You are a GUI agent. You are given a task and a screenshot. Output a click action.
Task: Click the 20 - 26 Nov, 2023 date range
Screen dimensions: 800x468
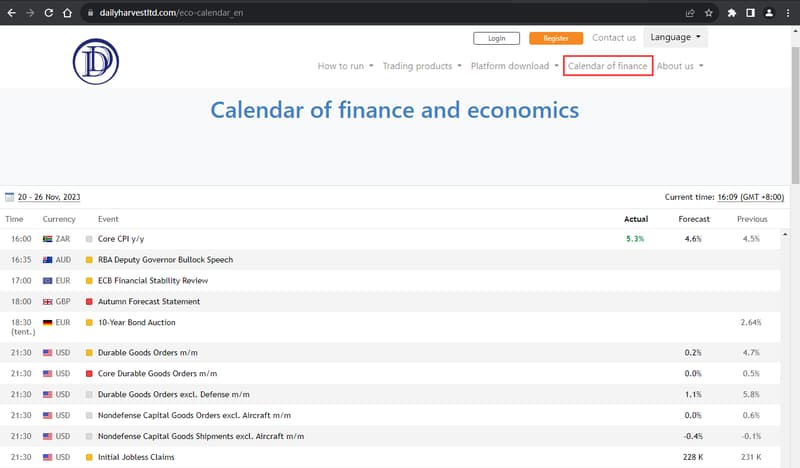pos(49,197)
